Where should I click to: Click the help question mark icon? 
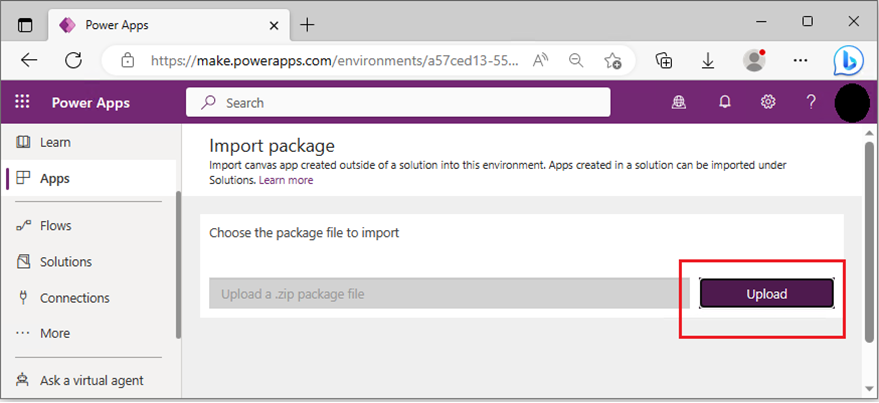pyautogui.click(x=811, y=102)
